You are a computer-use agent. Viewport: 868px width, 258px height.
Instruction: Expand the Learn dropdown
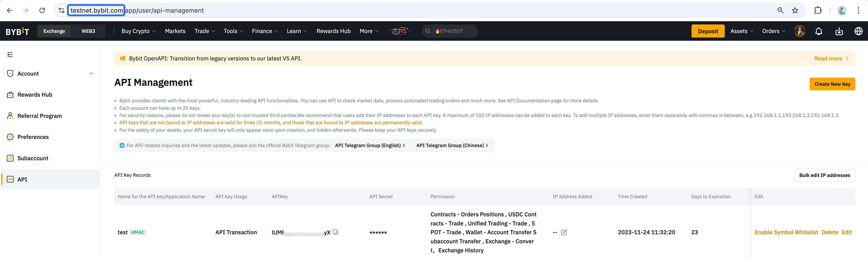[296, 31]
